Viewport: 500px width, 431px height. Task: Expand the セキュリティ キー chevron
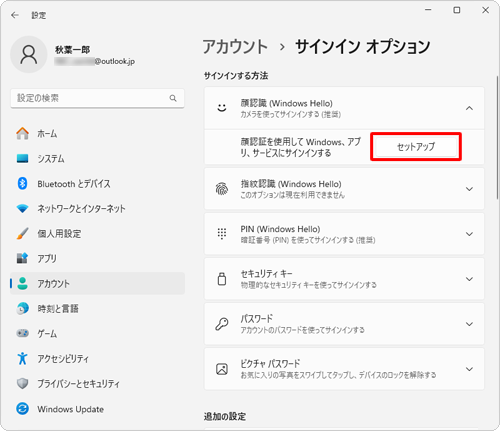point(469,279)
